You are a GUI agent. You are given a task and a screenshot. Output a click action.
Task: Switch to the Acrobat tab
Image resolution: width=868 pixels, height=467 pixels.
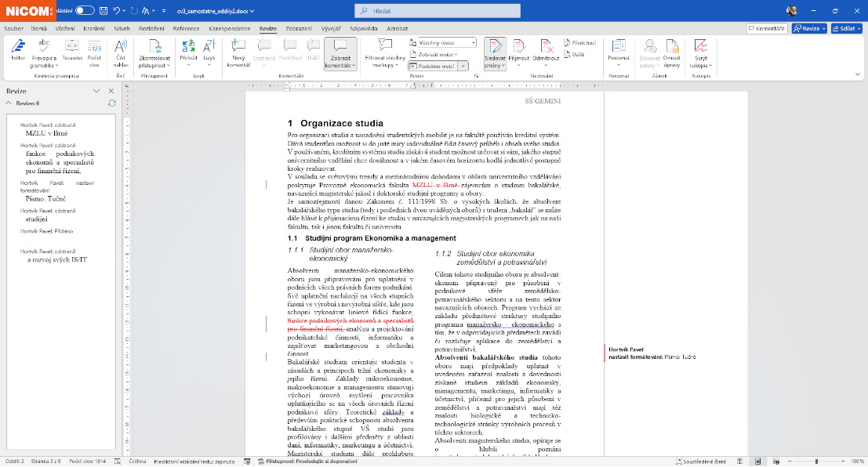397,28
